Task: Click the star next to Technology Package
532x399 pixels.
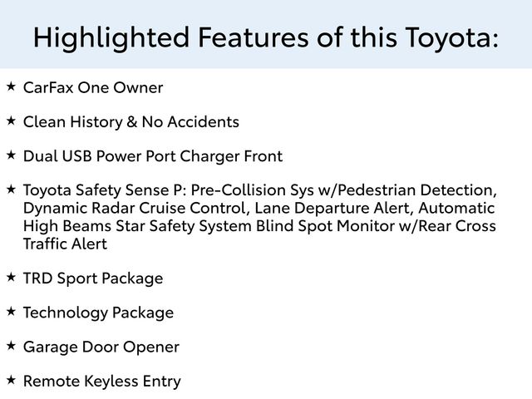Action: [x=11, y=311]
